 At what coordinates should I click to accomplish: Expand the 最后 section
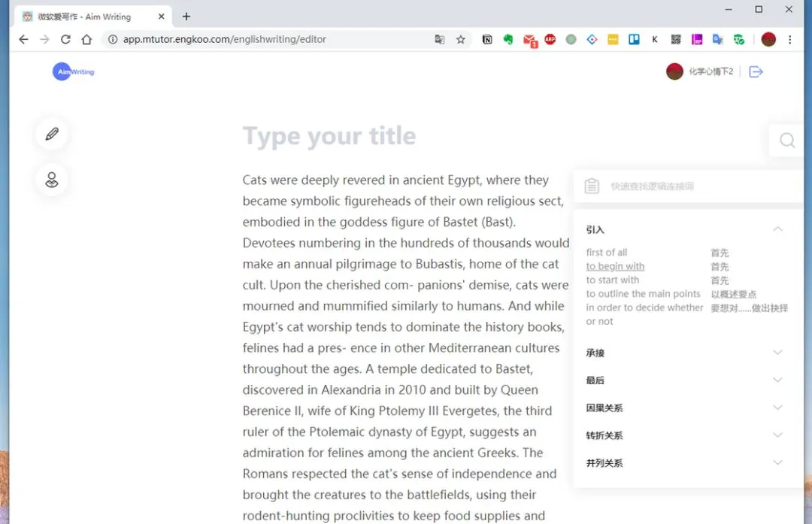click(777, 380)
